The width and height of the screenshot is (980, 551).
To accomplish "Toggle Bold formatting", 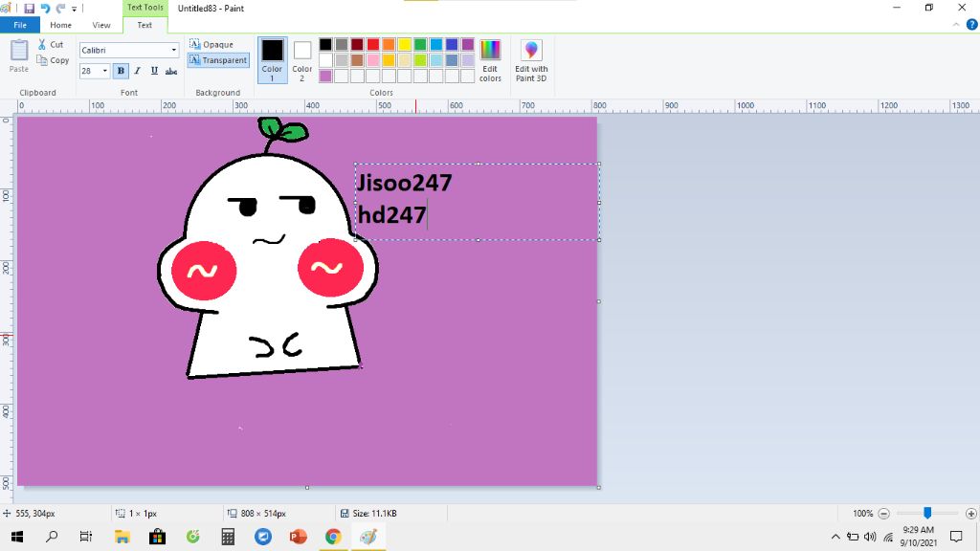I will (x=121, y=71).
